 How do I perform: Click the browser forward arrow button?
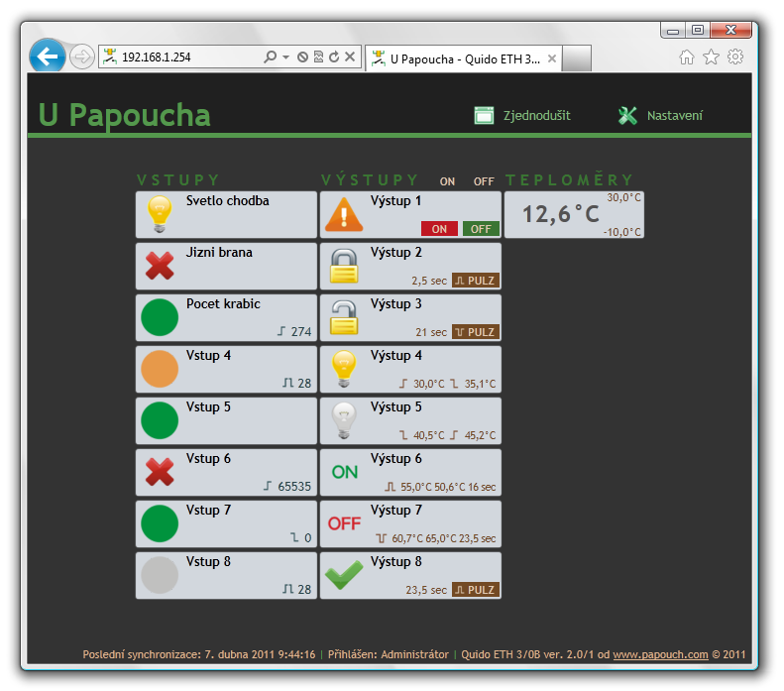coord(81,57)
